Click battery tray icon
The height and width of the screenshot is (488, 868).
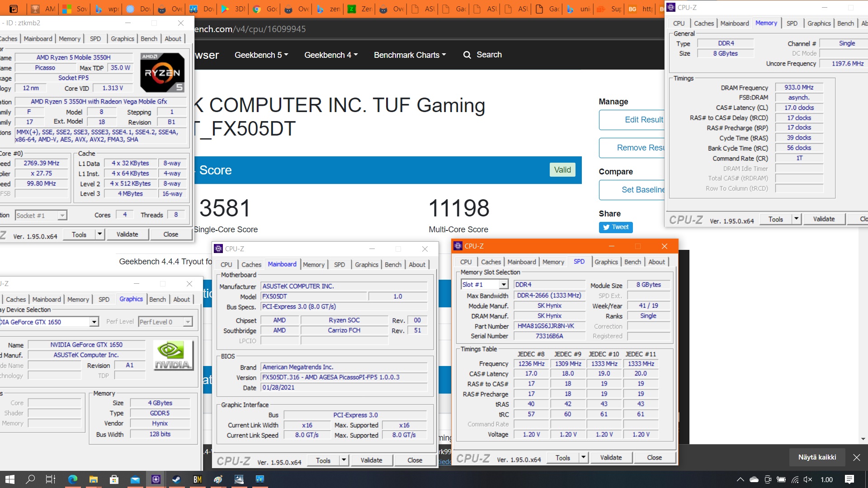tap(781, 479)
